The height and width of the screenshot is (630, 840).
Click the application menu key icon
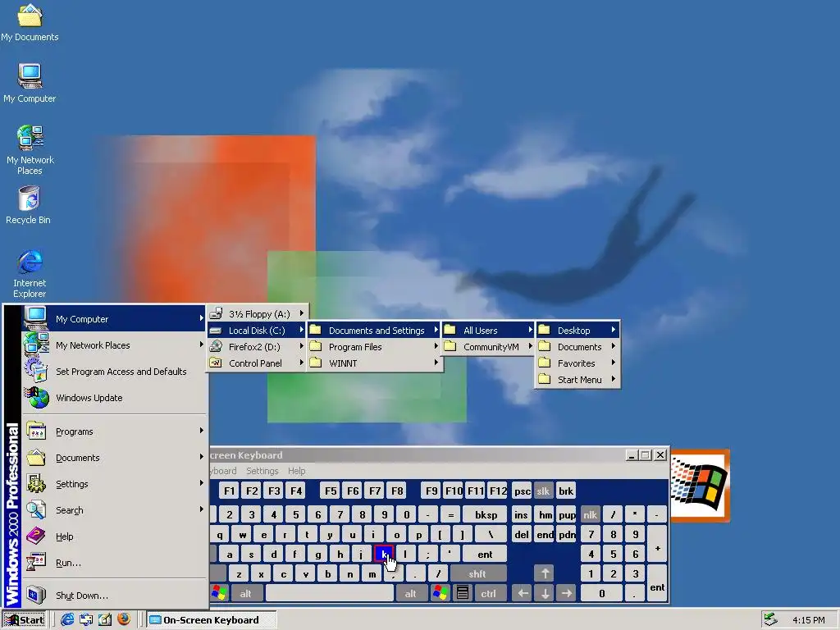(463, 594)
